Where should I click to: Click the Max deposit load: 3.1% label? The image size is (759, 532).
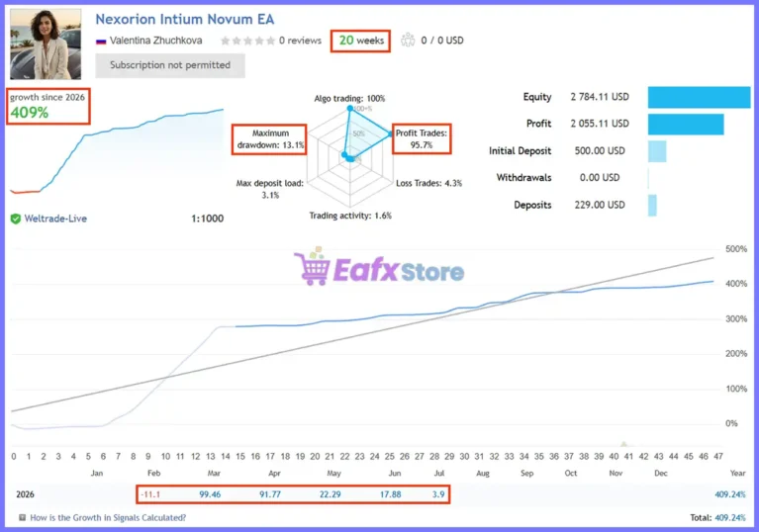coord(269,189)
